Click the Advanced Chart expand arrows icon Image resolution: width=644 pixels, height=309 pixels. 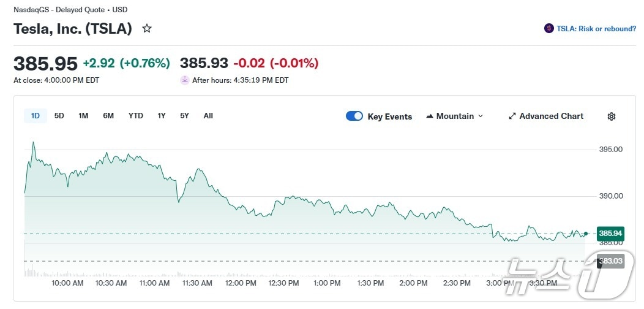click(512, 116)
